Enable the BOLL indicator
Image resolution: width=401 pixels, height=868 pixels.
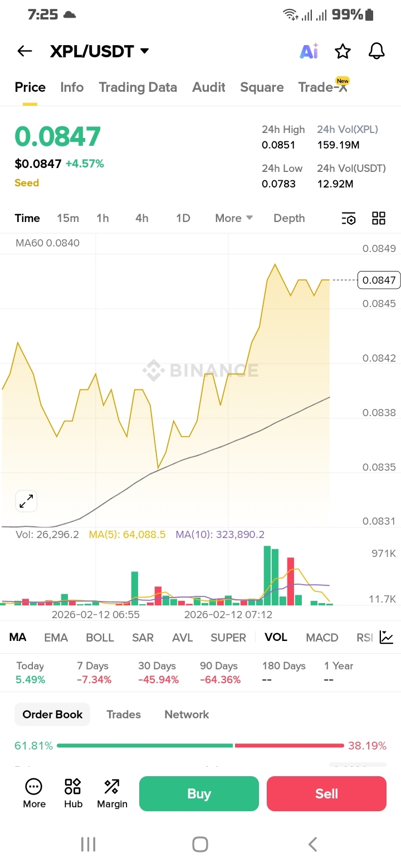pos(100,638)
